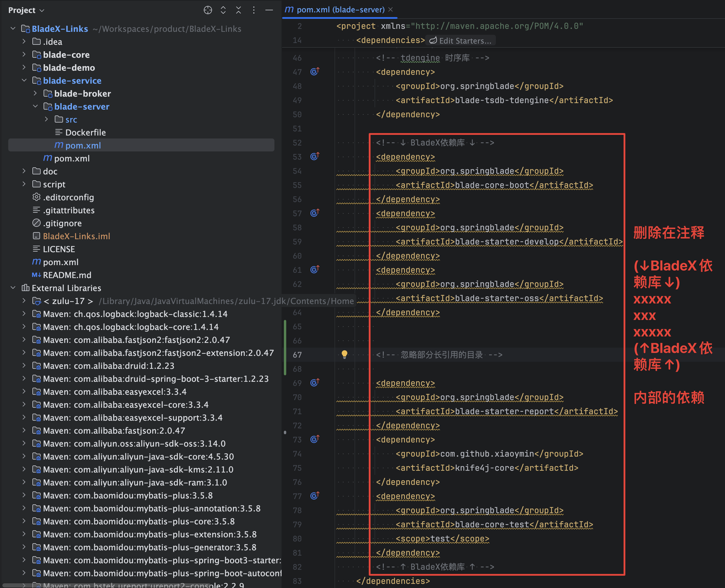725x588 pixels.
Task: Click the Edit Starters... inlay button
Action: point(460,41)
